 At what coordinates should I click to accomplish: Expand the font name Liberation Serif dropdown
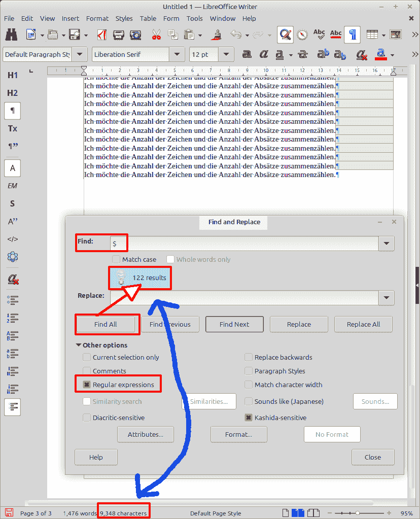(177, 54)
